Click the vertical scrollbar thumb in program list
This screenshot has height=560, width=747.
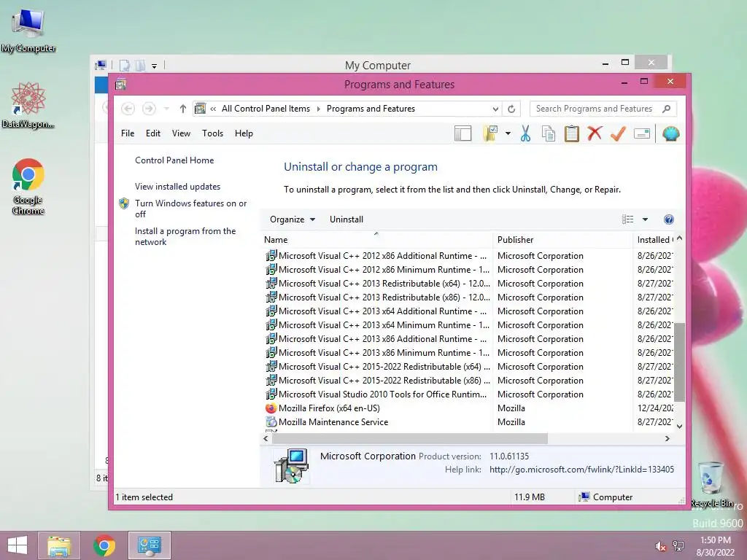(x=679, y=362)
